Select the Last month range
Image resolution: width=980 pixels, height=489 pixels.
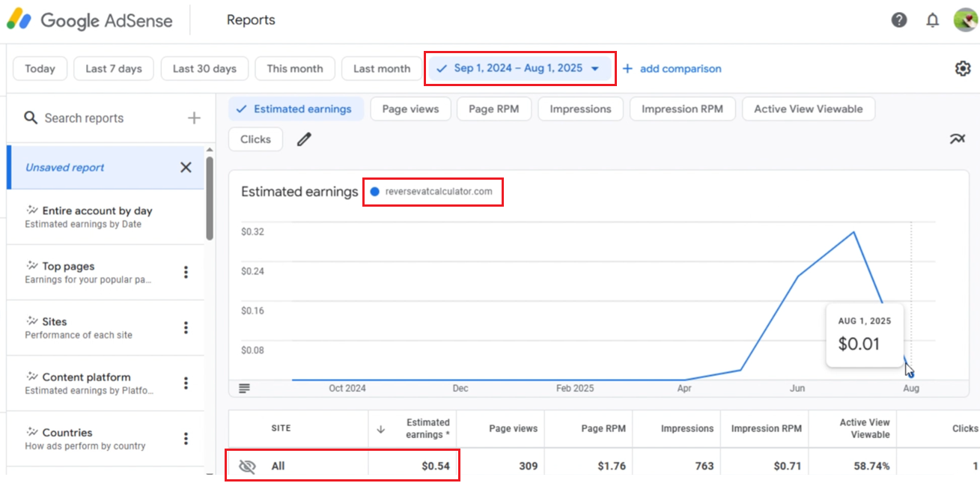[382, 68]
